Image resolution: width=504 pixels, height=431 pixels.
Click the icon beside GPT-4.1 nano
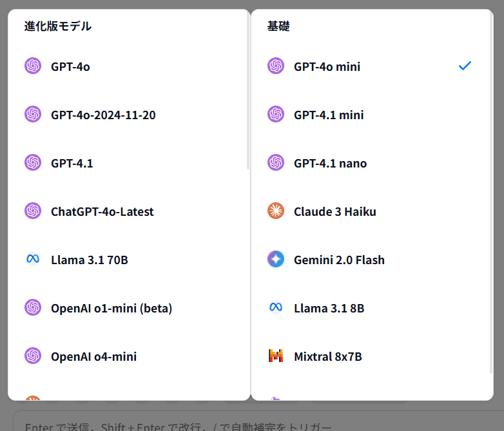click(x=276, y=162)
